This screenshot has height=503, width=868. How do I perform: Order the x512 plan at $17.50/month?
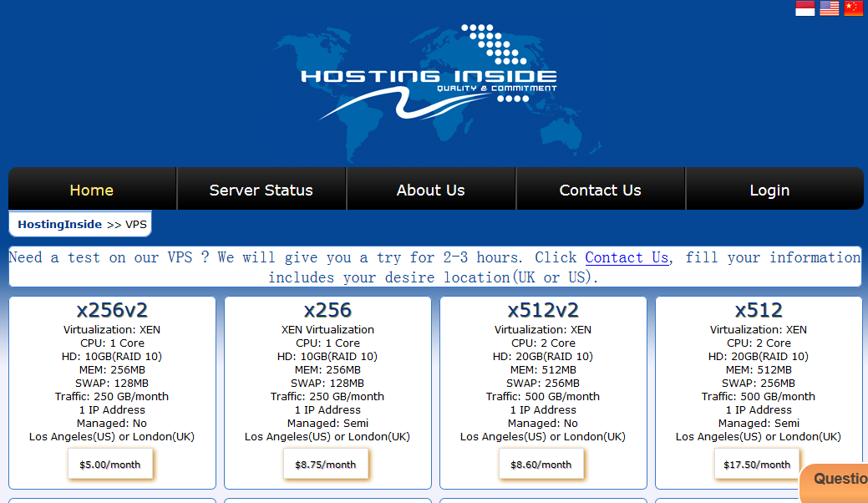pyautogui.click(x=757, y=465)
